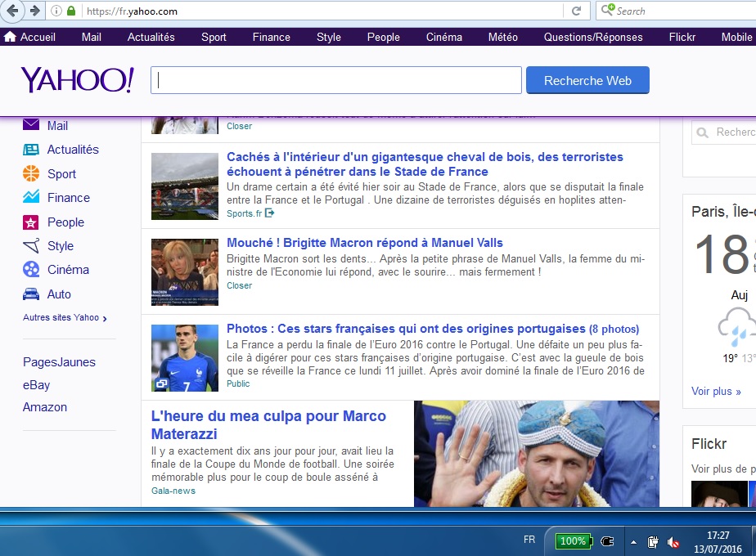Open Finance in the top navigation bar
The image size is (756, 556).
tap(272, 37)
